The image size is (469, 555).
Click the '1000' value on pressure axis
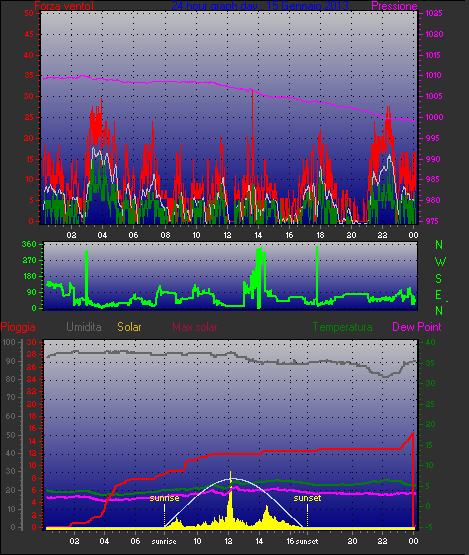tap(434, 117)
